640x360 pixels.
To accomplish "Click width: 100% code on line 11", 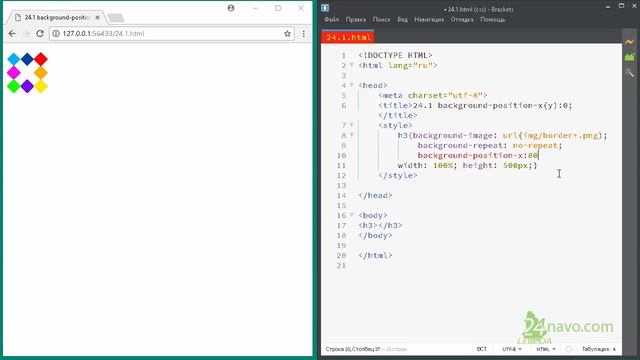I will pos(427,165).
